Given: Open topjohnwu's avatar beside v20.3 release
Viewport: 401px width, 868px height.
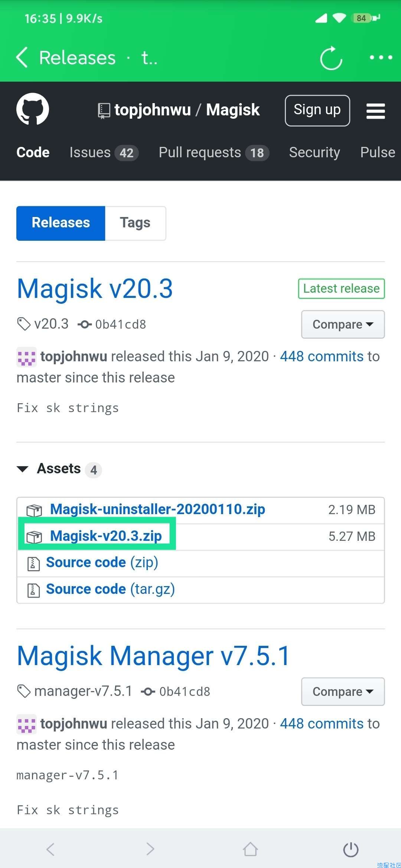Looking at the screenshot, I should click(x=26, y=357).
